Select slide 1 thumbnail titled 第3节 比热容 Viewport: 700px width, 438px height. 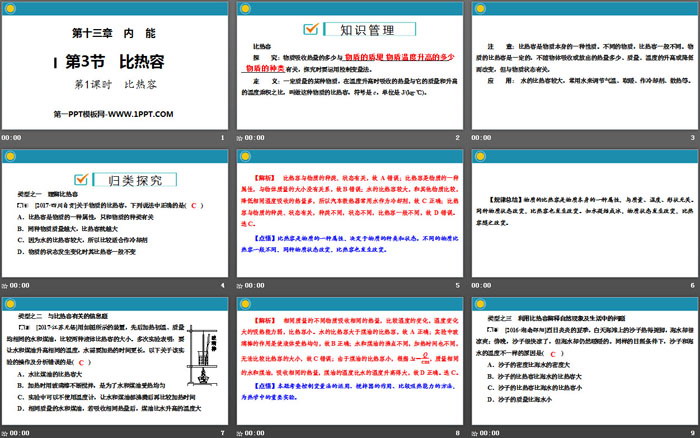115,65
